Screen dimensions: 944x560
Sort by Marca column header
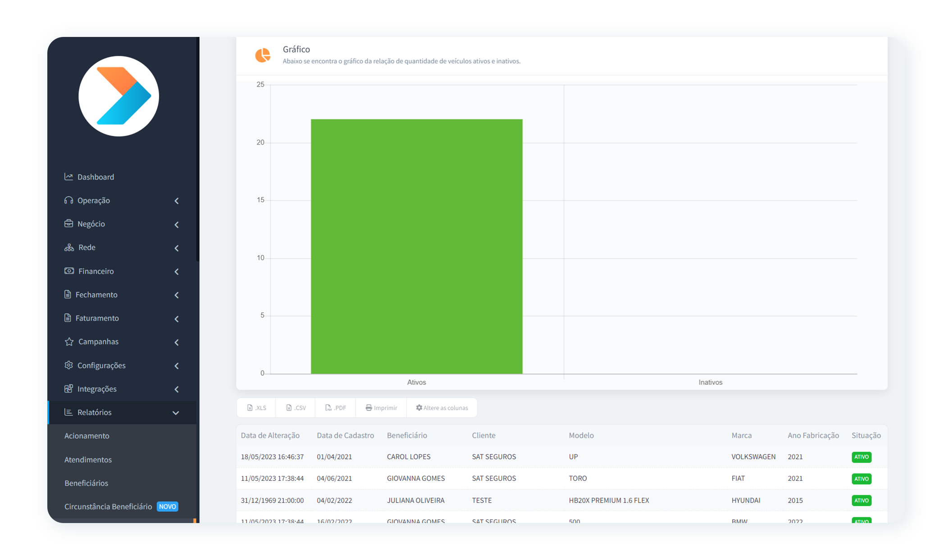pos(742,435)
